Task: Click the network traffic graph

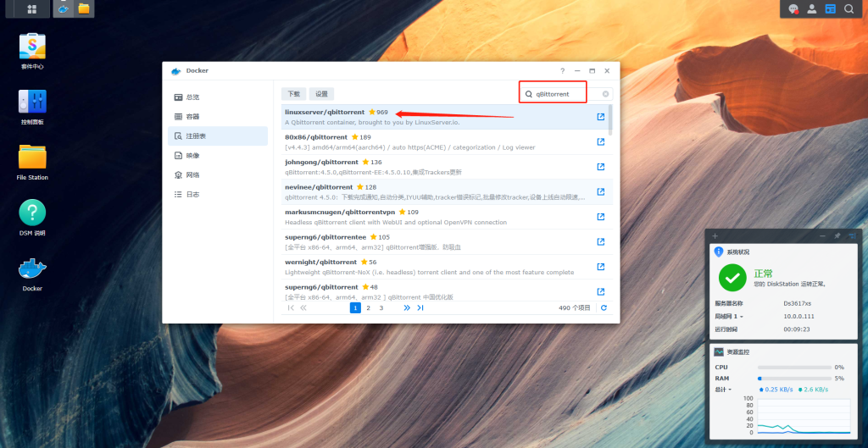Action: (804, 416)
